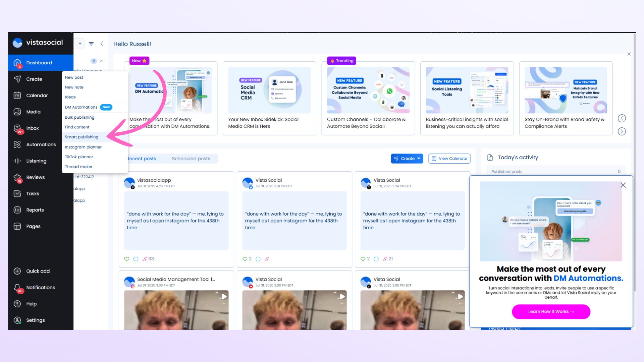Image resolution: width=644 pixels, height=362 pixels.
Task: Open the Create button dropdown arrow
Action: pyautogui.click(x=419, y=159)
